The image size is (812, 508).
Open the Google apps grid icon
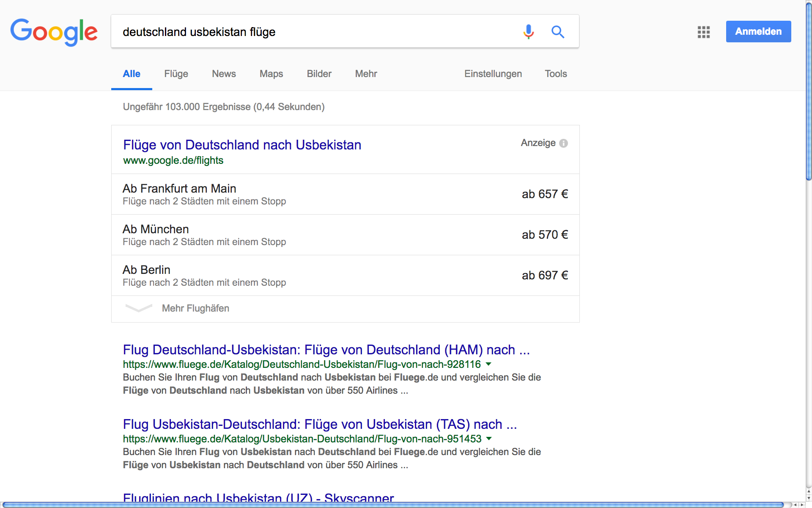pos(703,32)
